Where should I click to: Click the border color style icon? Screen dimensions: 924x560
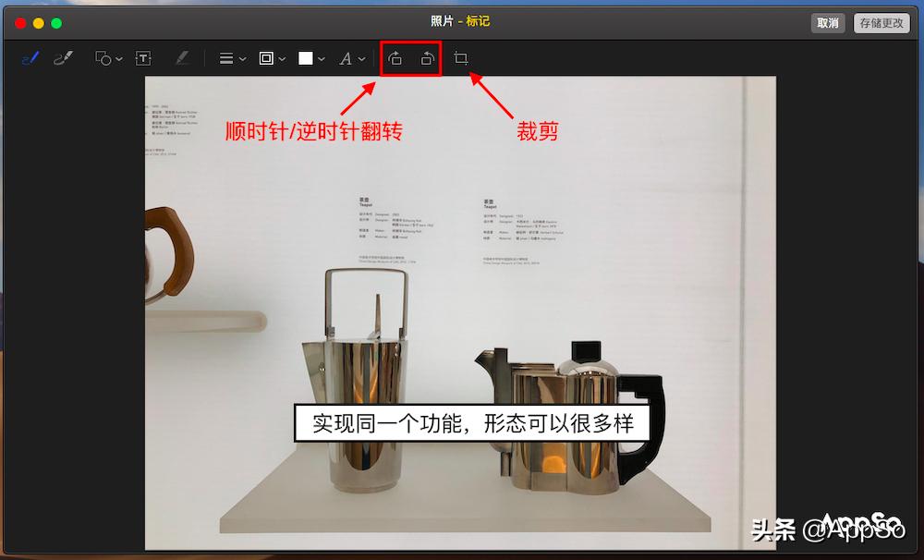click(266, 58)
